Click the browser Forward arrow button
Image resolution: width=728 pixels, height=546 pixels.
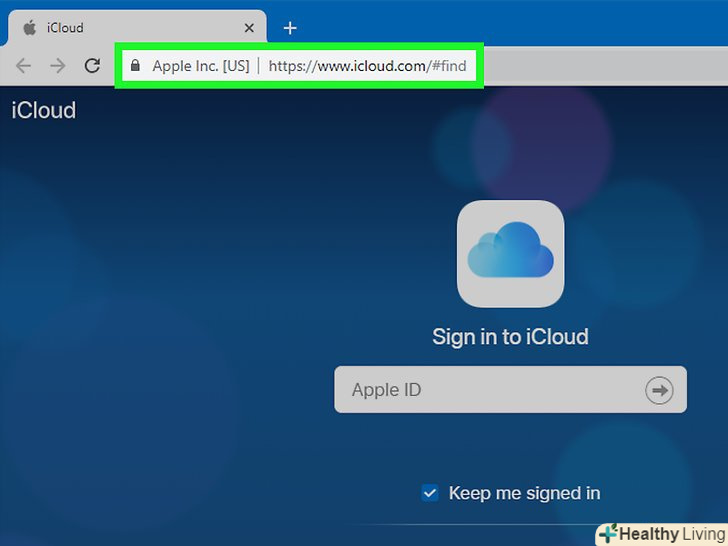point(58,66)
